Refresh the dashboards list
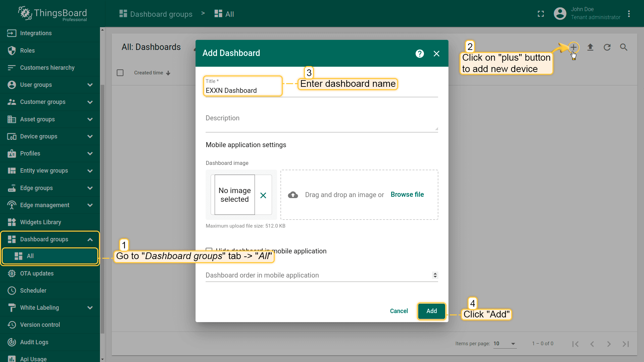This screenshot has width=644, height=362. 607,47
